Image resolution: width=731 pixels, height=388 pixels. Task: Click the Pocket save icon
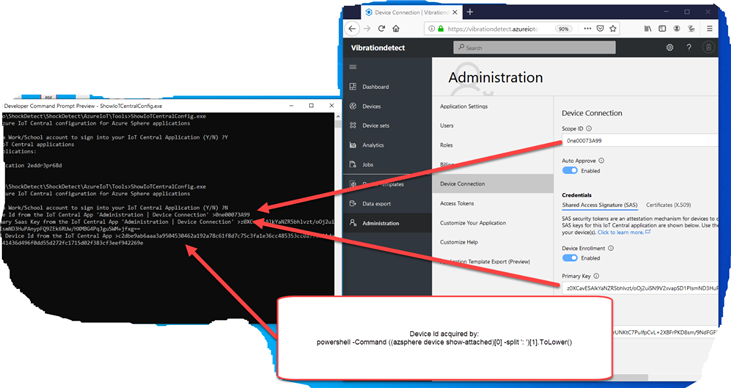click(600, 28)
